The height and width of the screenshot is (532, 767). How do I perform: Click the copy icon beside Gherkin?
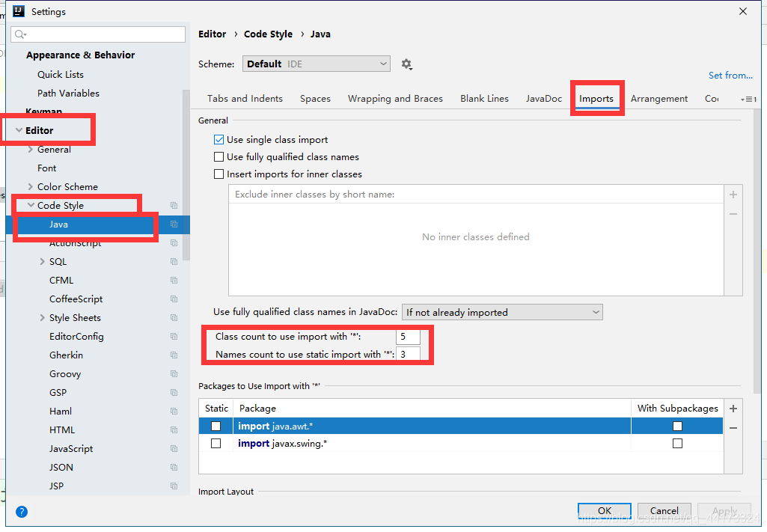pyautogui.click(x=174, y=355)
